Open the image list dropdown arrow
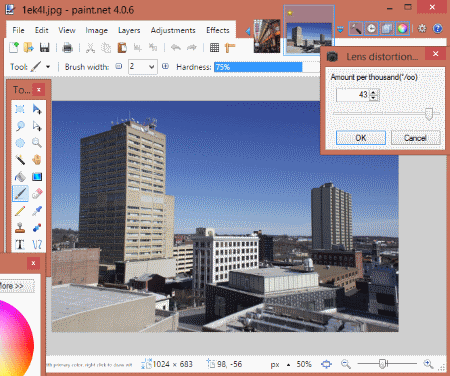 pos(340,30)
